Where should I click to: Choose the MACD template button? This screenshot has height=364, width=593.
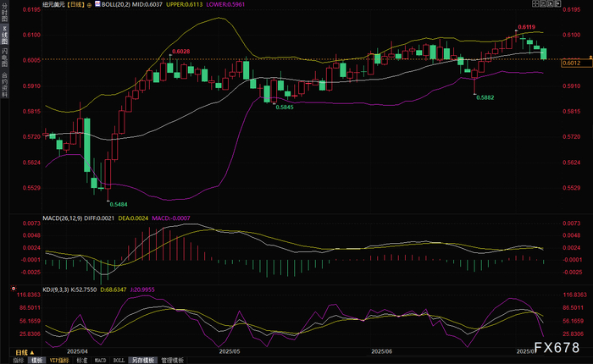coord(100,361)
